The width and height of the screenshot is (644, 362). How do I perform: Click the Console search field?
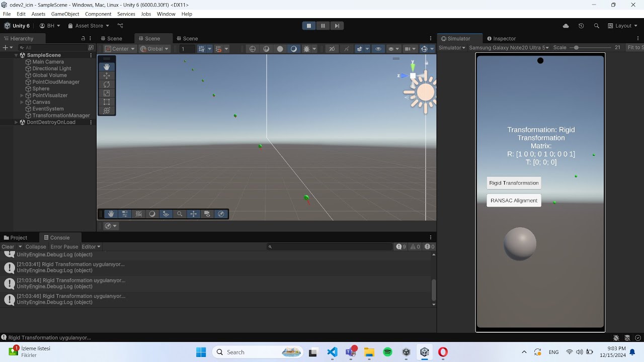pos(330,247)
